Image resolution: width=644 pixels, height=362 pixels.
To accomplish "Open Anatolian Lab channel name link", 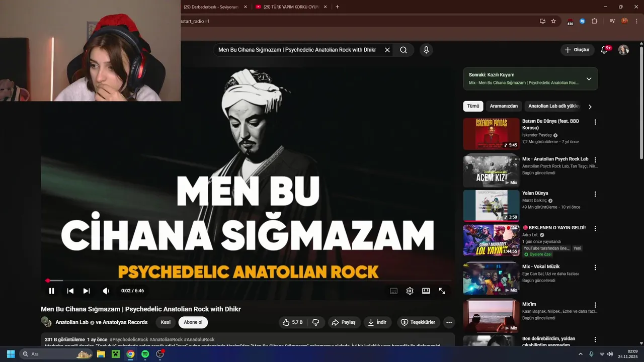I will coord(72,322).
